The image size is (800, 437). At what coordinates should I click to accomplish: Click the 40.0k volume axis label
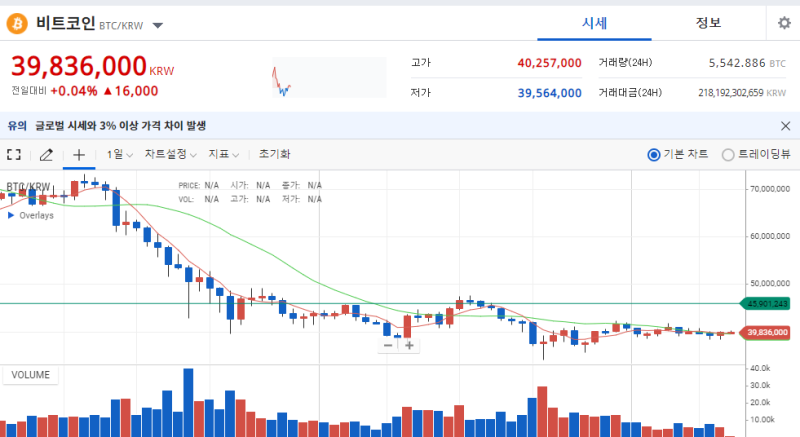(760, 368)
